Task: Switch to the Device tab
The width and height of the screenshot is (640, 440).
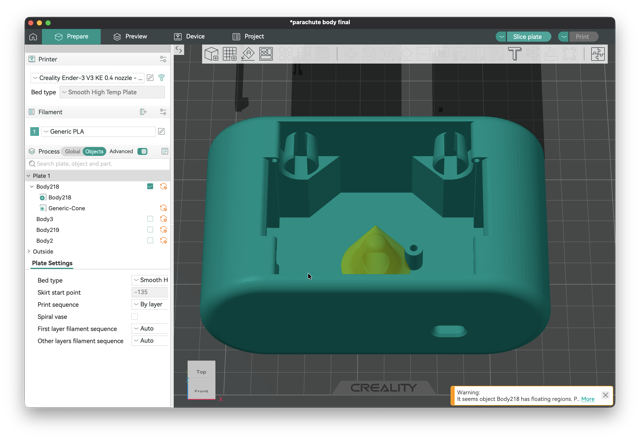Action: point(189,37)
